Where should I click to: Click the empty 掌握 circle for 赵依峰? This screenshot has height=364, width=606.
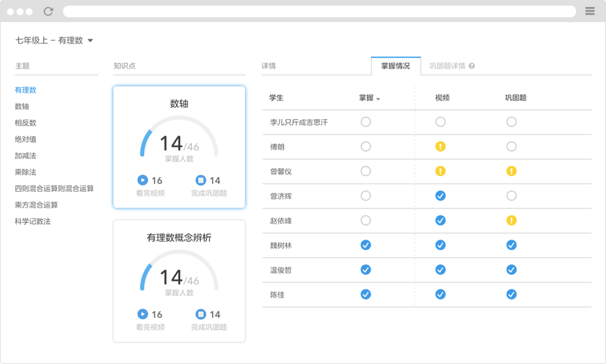tap(366, 221)
